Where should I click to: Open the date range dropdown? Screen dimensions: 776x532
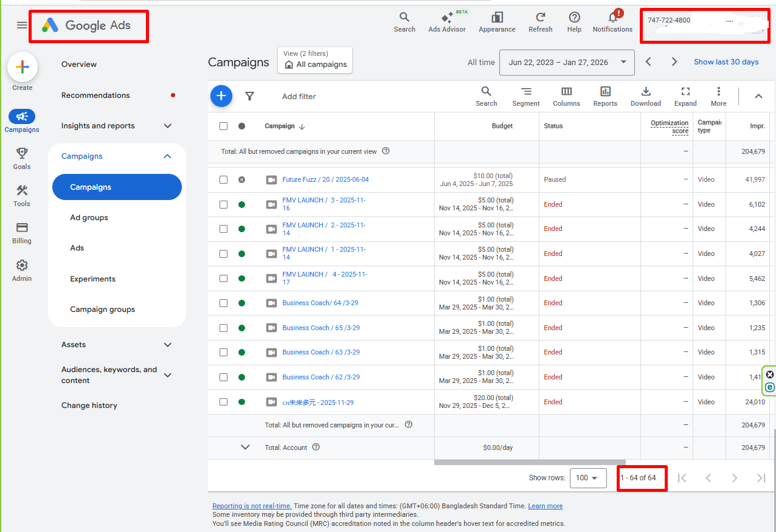pos(566,62)
